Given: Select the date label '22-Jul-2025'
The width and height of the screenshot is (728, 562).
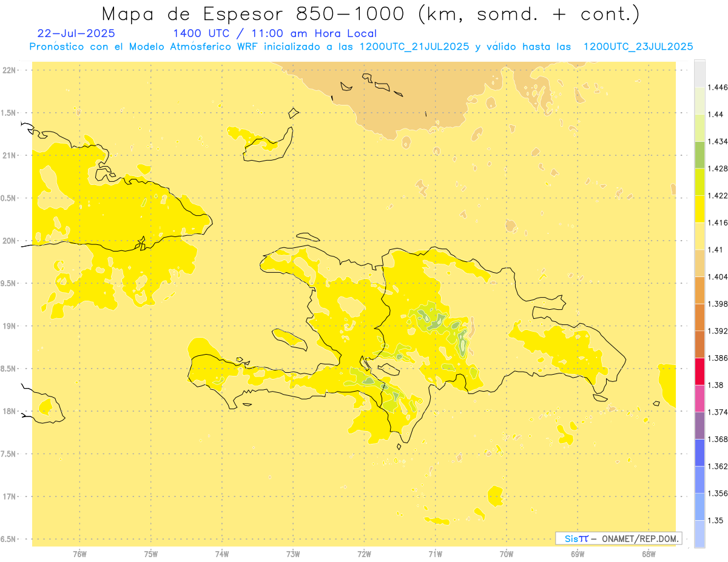Looking at the screenshot, I should pyautogui.click(x=76, y=33).
